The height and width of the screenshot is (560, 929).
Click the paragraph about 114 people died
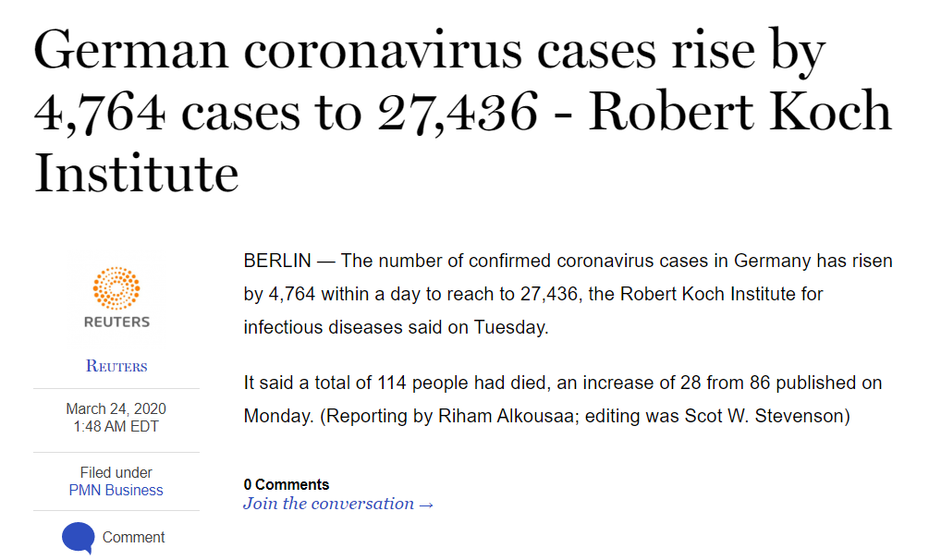coord(563,399)
